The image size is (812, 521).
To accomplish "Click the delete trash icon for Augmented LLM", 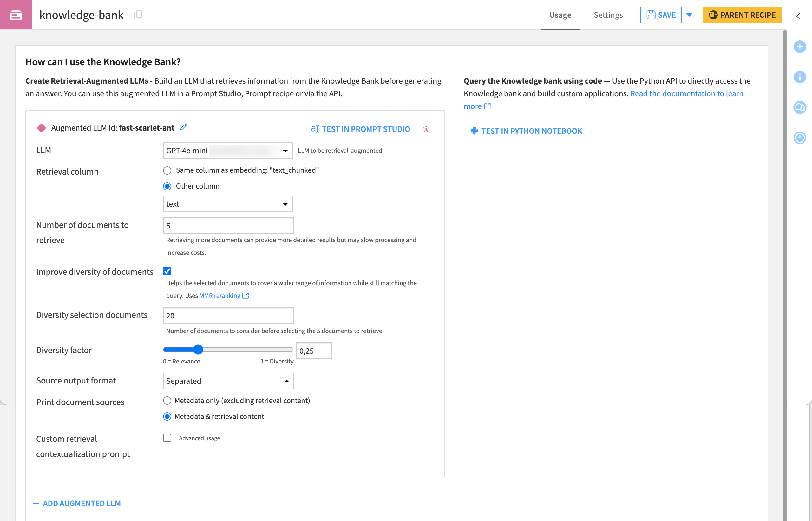I will pos(426,129).
